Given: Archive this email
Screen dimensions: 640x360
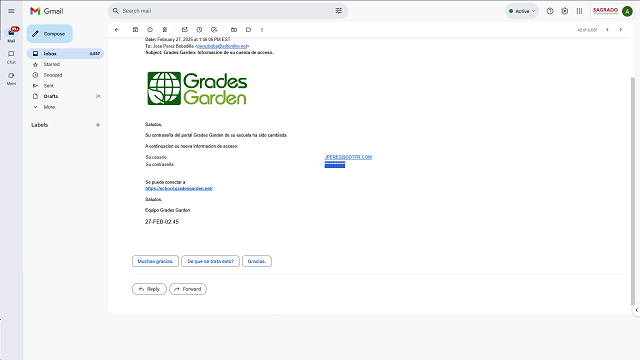Looking at the screenshot, I should point(136,30).
